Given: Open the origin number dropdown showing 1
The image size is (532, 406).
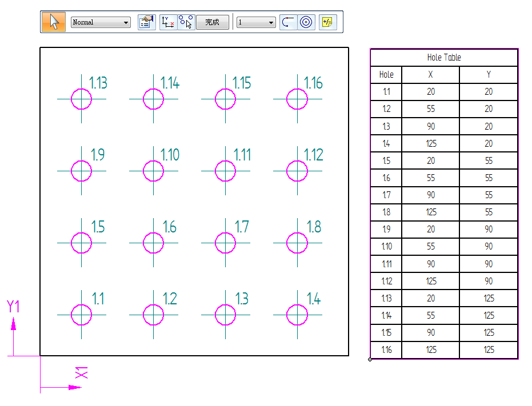Looking at the screenshot, I should [256, 22].
